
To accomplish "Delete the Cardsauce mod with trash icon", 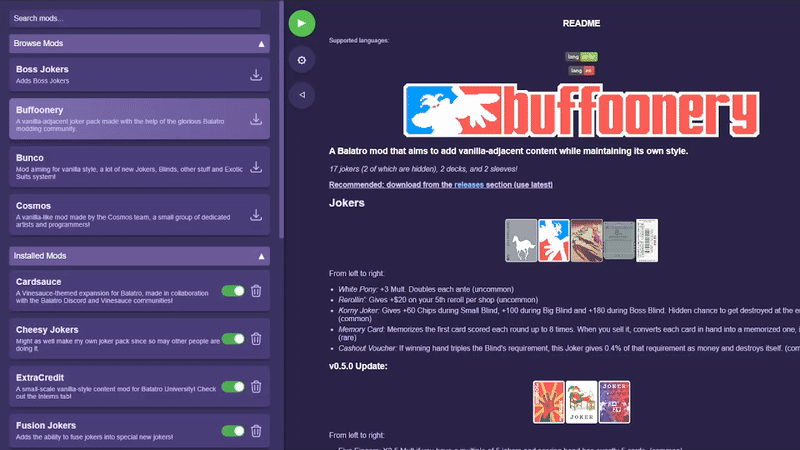I will point(256,291).
